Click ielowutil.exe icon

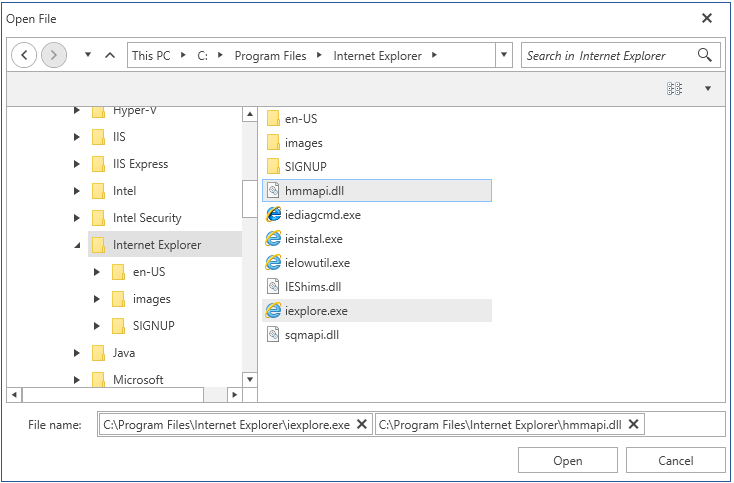(x=273, y=263)
